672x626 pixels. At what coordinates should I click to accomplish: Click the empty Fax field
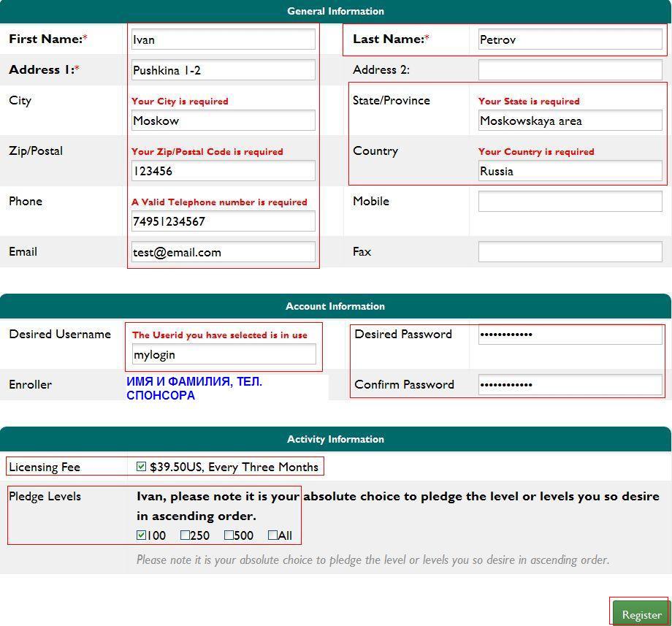[x=570, y=251]
